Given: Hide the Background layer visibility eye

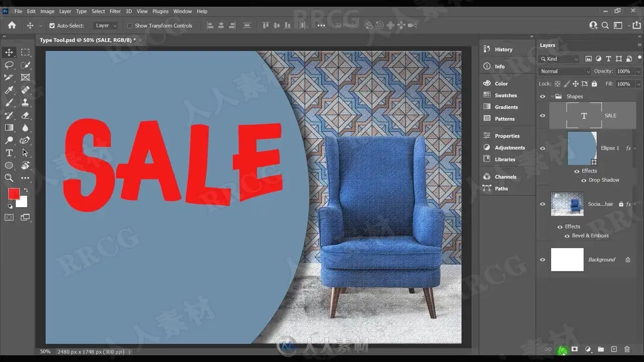Looking at the screenshot, I should point(542,259).
